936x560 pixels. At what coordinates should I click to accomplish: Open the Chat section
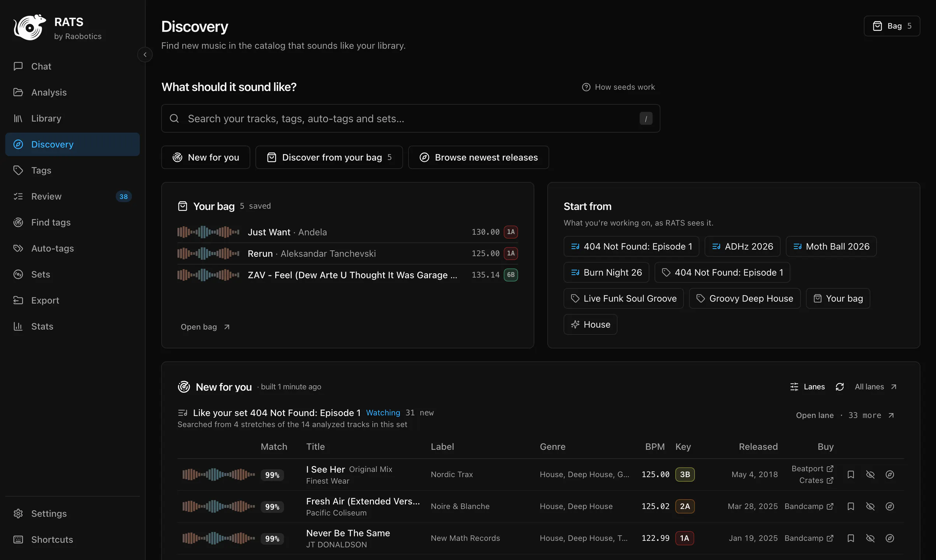[73, 66]
